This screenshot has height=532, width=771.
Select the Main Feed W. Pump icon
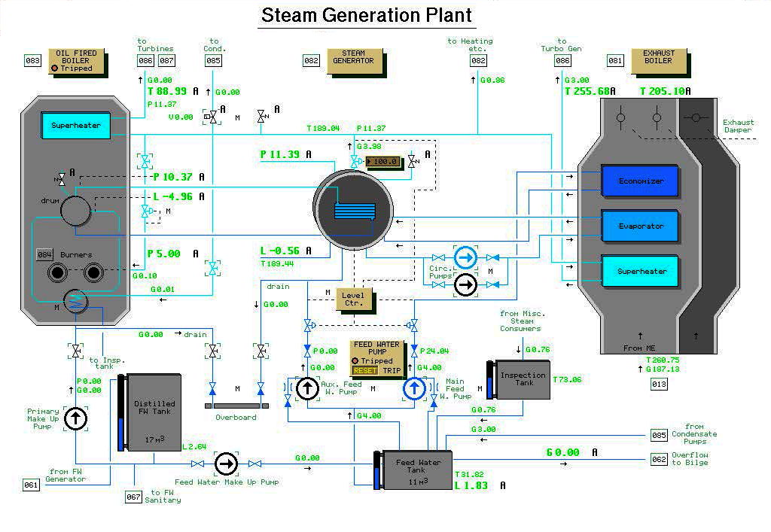coord(414,388)
